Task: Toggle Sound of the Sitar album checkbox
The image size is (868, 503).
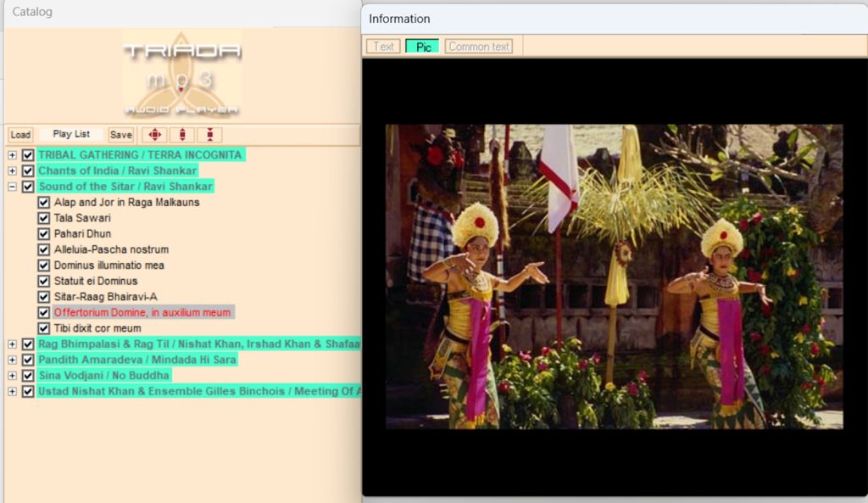Action: 28,187
